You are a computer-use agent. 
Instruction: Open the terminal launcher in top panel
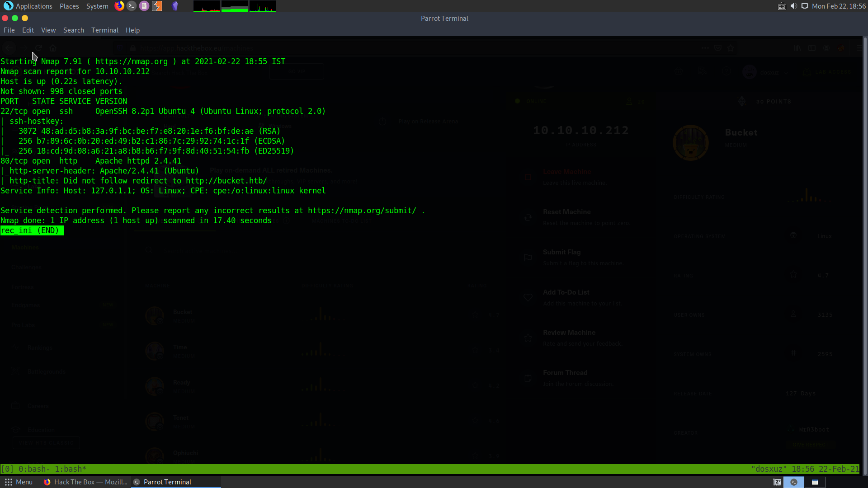click(132, 6)
